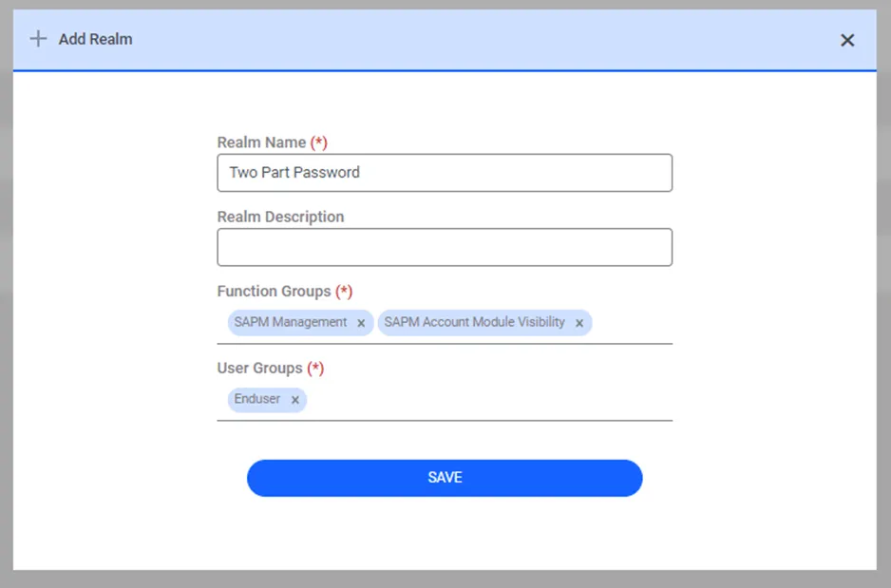This screenshot has width=891, height=588.
Task: Select the Enduser chip label
Action: pyautogui.click(x=257, y=399)
